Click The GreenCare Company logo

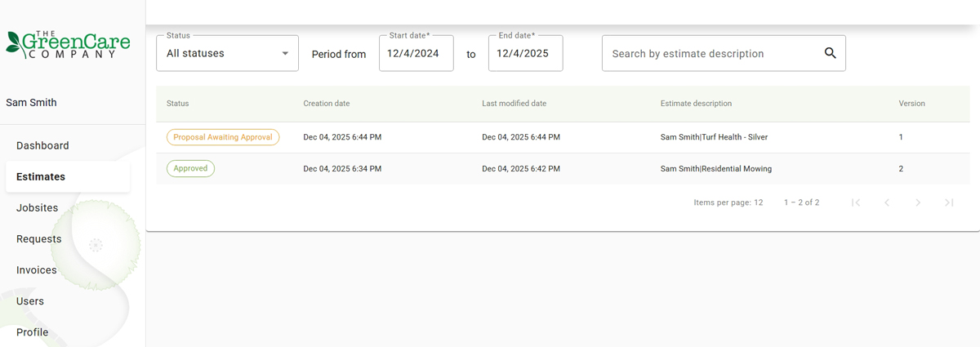68,43
